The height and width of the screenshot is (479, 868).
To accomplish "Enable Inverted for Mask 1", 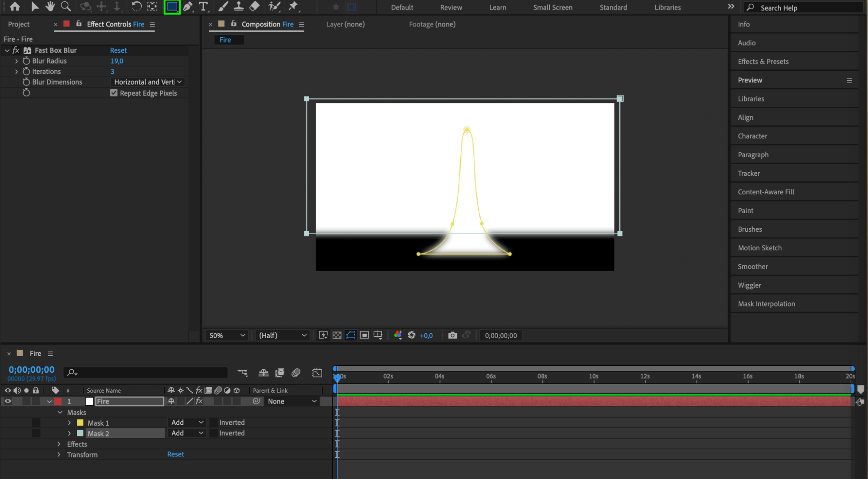I will click(214, 423).
